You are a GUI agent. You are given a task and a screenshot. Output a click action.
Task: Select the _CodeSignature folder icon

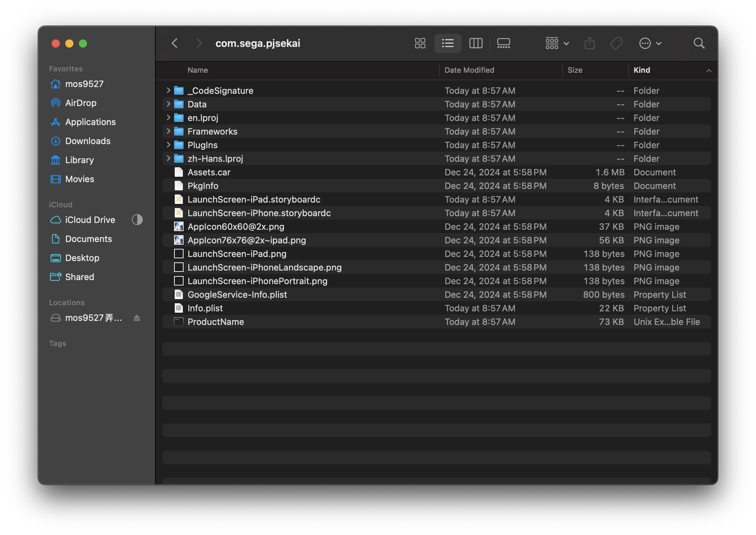[x=179, y=91]
